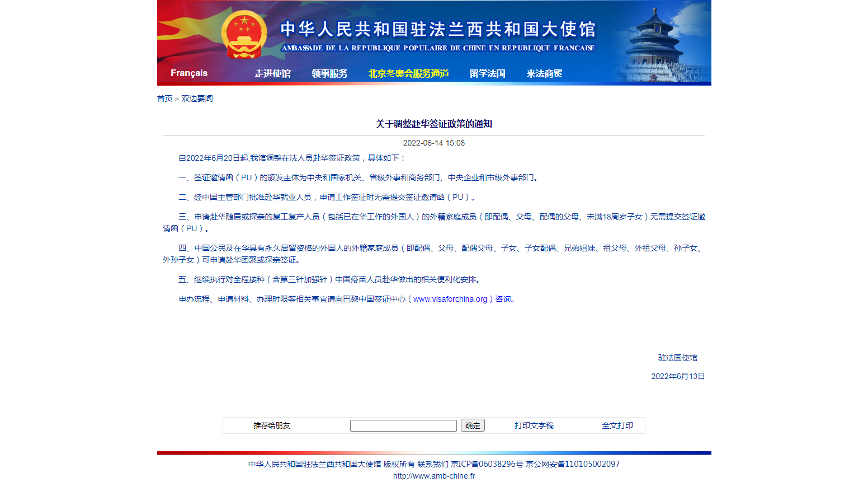Click the recommend-to-friend email input field
Viewport: 868px width, 482px height.
point(403,426)
